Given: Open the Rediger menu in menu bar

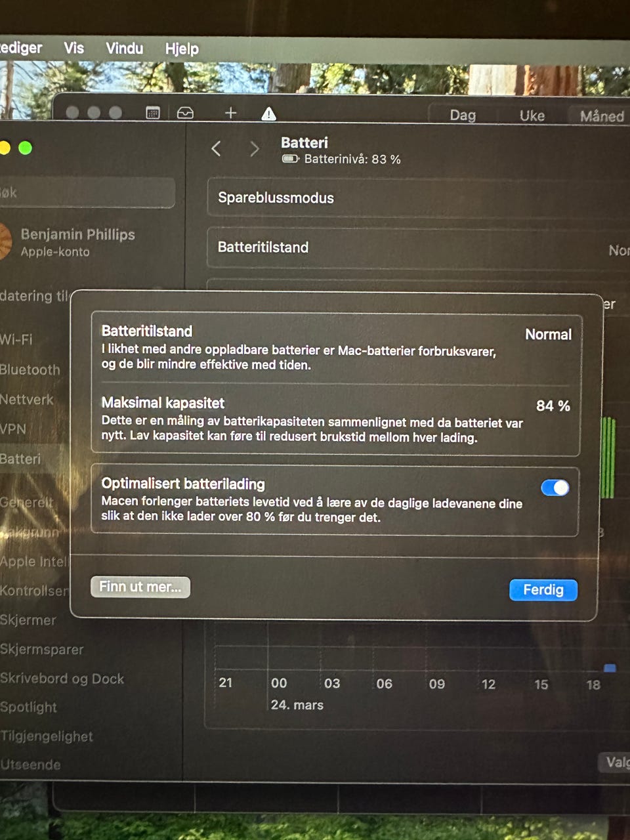Looking at the screenshot, I should click(20, 47).
